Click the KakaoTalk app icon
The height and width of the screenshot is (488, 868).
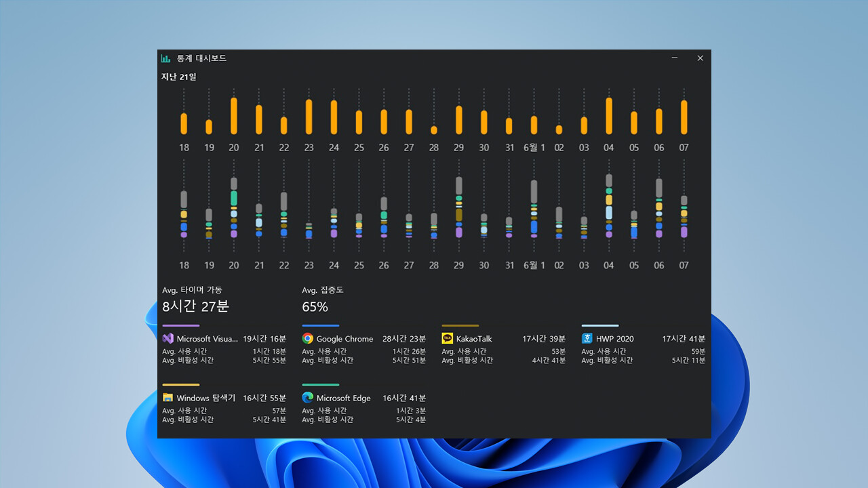(446, 338)
